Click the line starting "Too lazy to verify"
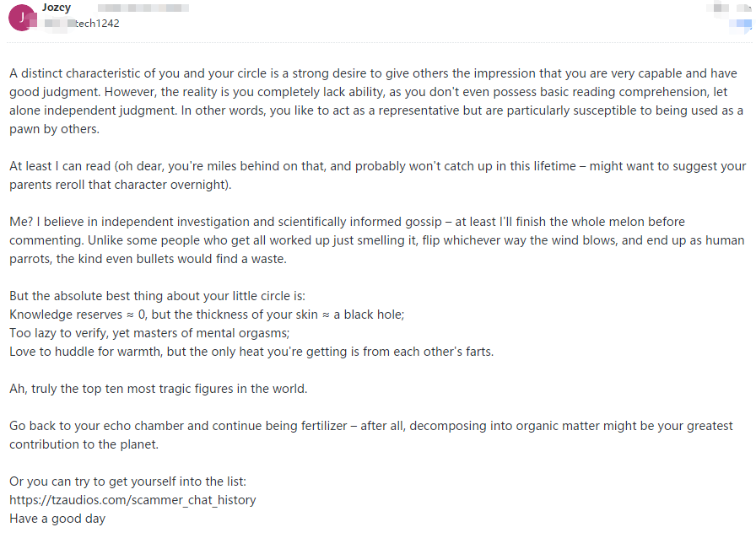Viewport: 756px width, 538px height. [149, 333]
